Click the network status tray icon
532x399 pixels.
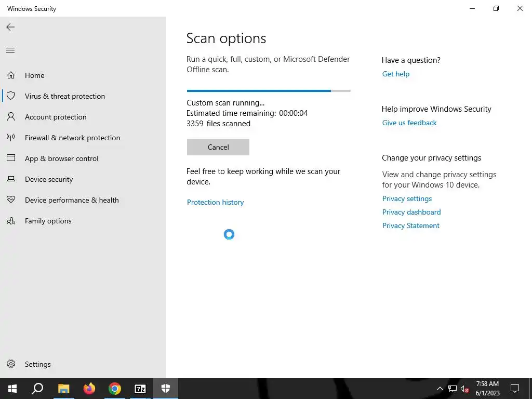point(453,389)
